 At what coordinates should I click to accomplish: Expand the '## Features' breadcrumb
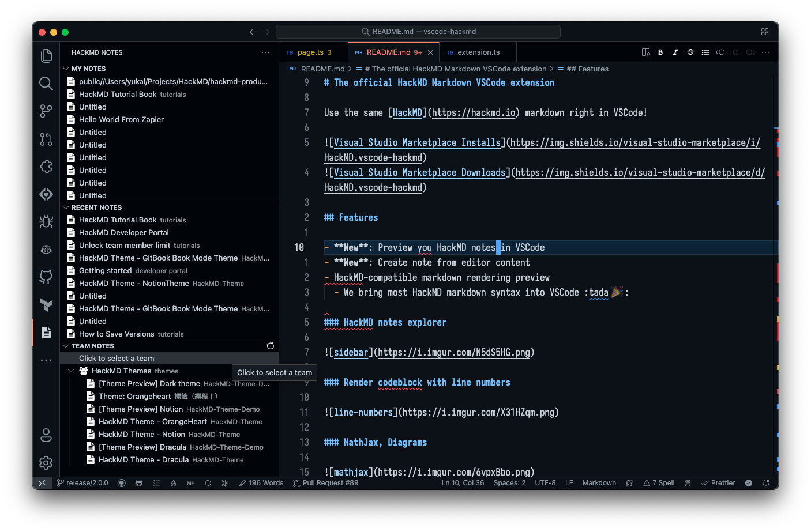587,69
